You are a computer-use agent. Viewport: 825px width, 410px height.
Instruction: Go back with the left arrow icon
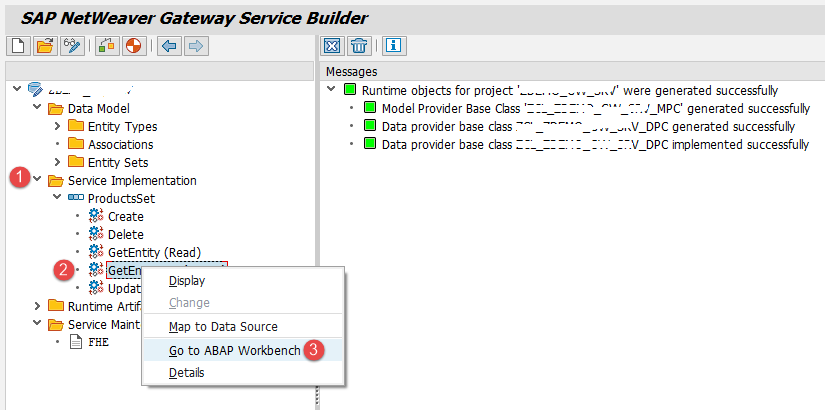168,46
